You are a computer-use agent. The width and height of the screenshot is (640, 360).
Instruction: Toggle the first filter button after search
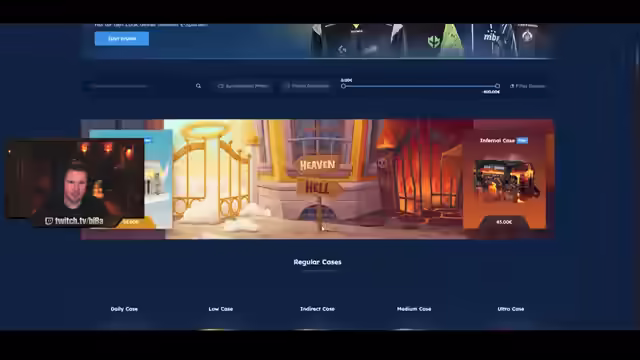pyautogui.click(x=243, y=86)
